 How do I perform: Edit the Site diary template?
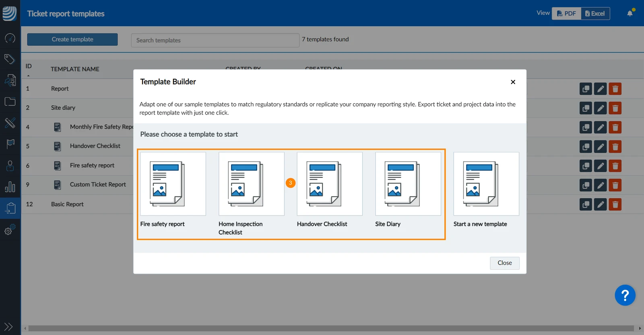point(600,108)
